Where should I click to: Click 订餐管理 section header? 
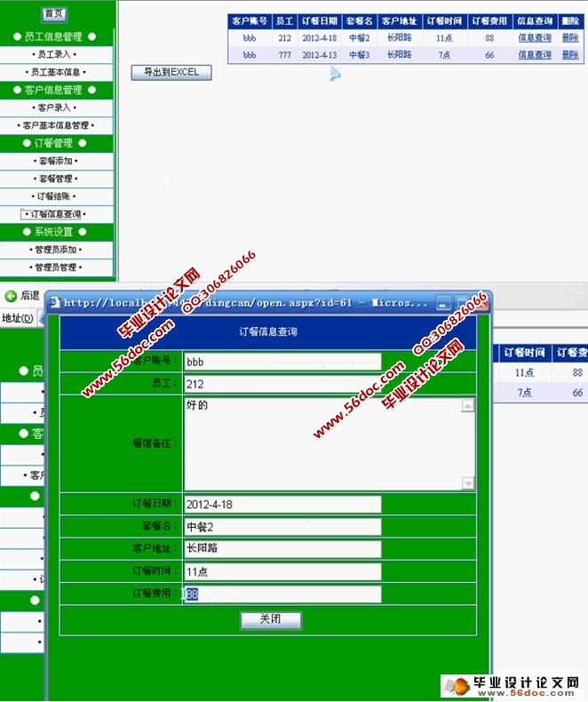[54, 143]
